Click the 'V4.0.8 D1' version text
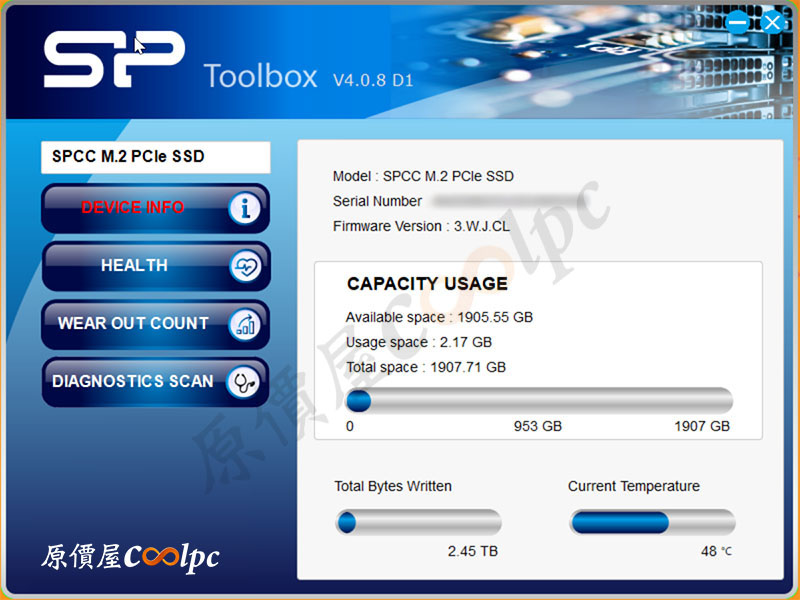Image resolution: width=800 pixels, height=600 pixels. 373,80
